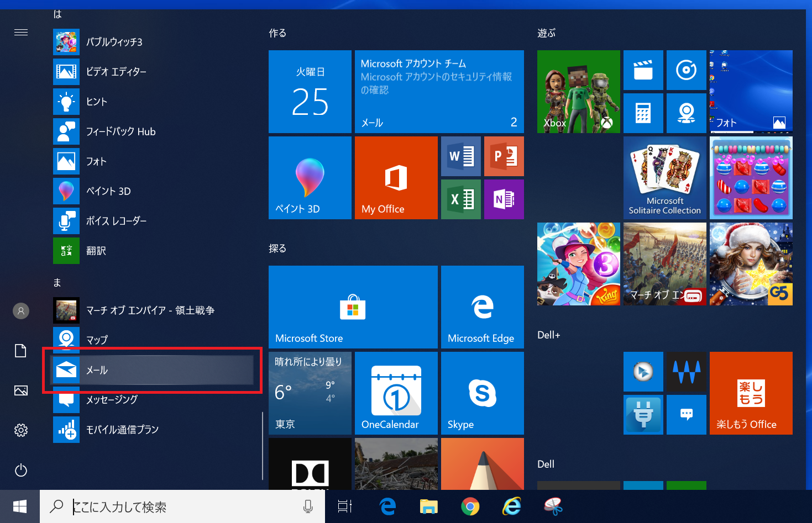
Task: Open Task View from the taskbar
Action: (345, 506)
